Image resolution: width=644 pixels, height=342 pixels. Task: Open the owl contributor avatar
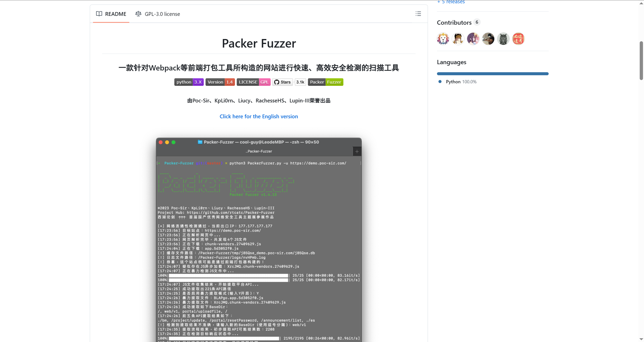pos(503,39)
